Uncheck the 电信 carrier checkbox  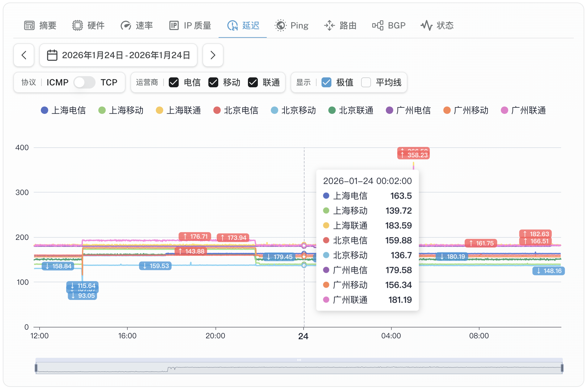pos(174,82)
